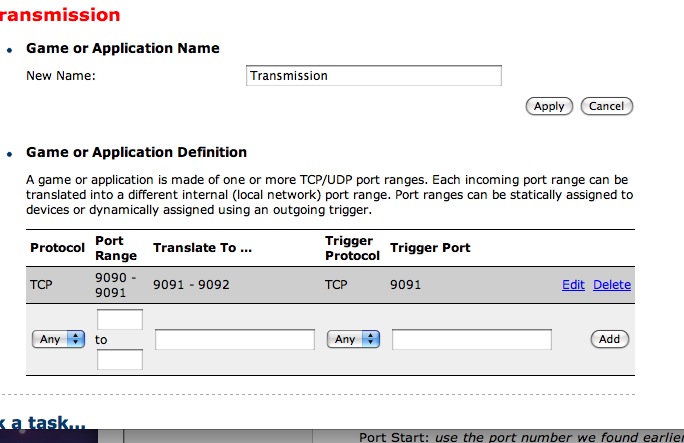The height and width of the screenshot is (443, 684).
Task: Click the Cancel button
Action: point(606,106)
